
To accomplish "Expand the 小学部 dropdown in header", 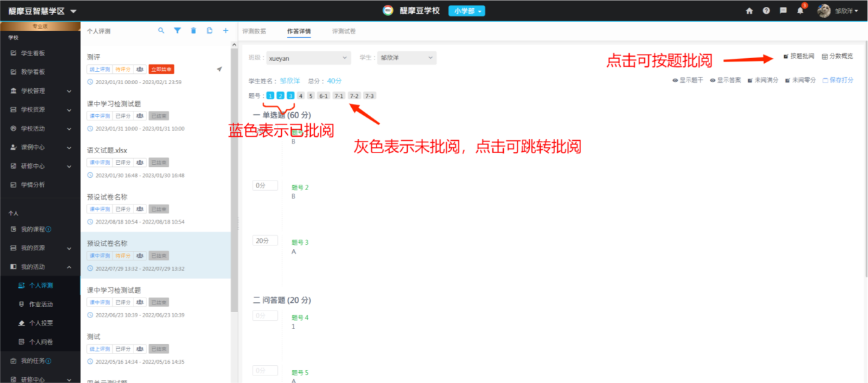I will click(467, 11).
